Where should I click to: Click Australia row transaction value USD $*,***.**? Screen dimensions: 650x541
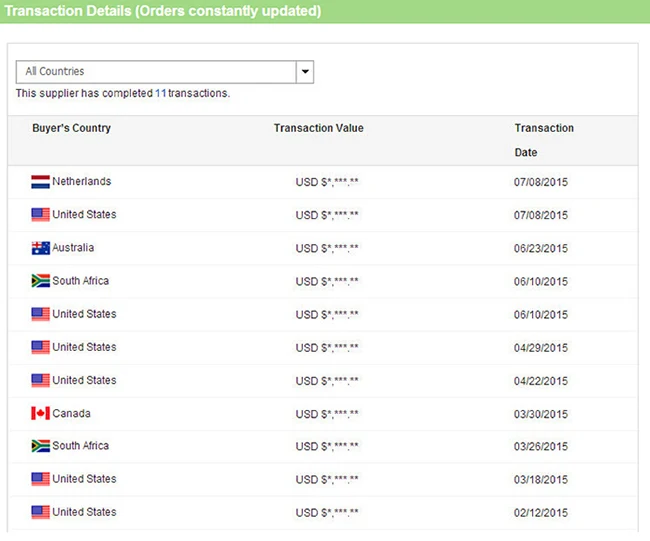tap(327, 248)
